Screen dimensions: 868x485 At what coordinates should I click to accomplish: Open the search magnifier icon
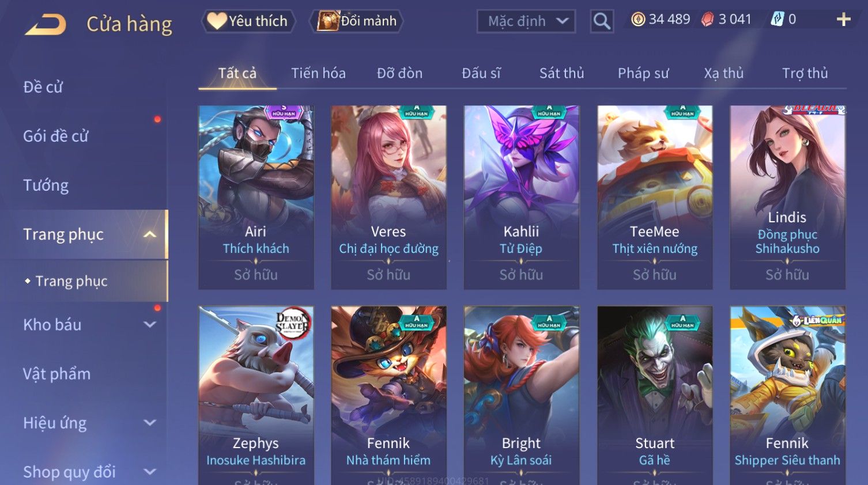click(602, 21)
